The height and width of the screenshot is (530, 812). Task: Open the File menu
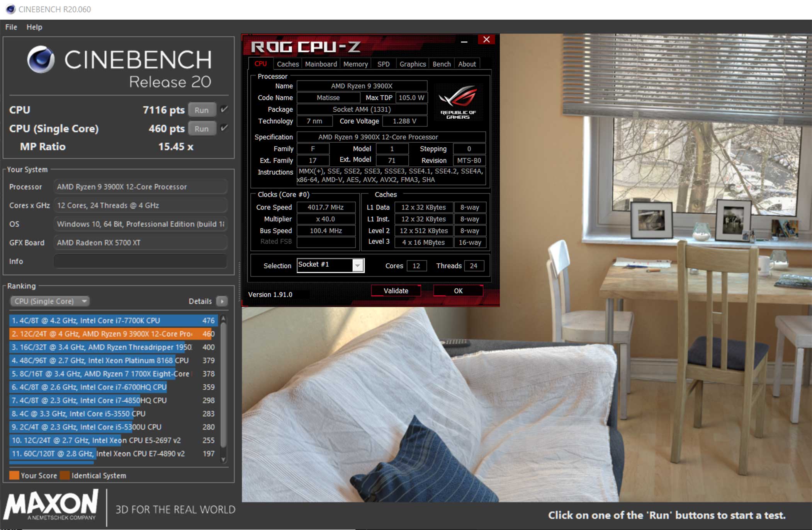click(x=11, y=27)
